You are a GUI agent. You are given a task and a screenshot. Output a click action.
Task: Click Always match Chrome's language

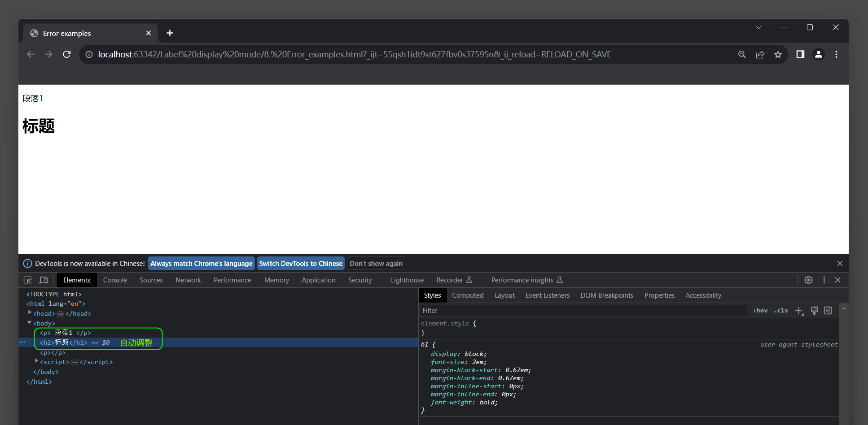pos(202,264)
